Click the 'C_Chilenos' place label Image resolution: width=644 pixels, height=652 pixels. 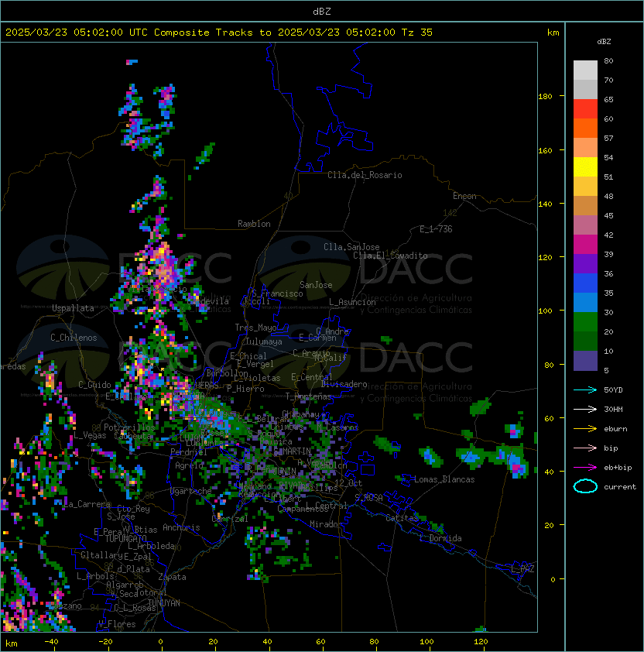(74, 338)
